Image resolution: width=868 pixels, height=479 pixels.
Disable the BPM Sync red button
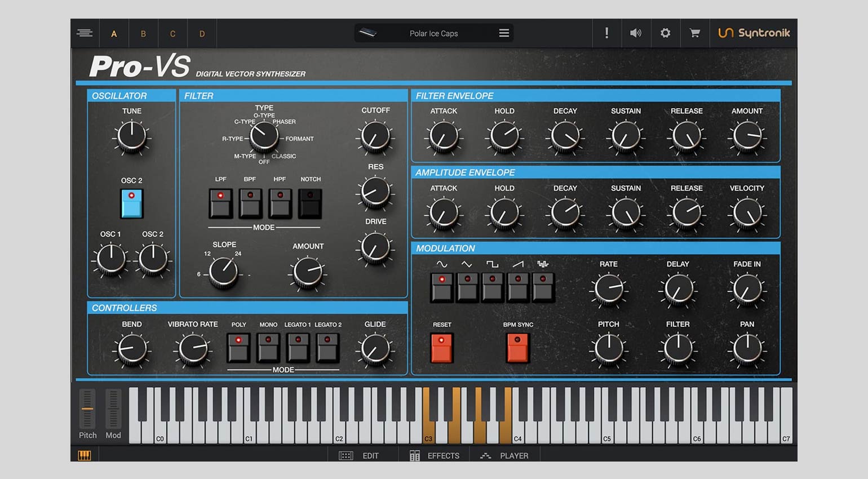517,347
